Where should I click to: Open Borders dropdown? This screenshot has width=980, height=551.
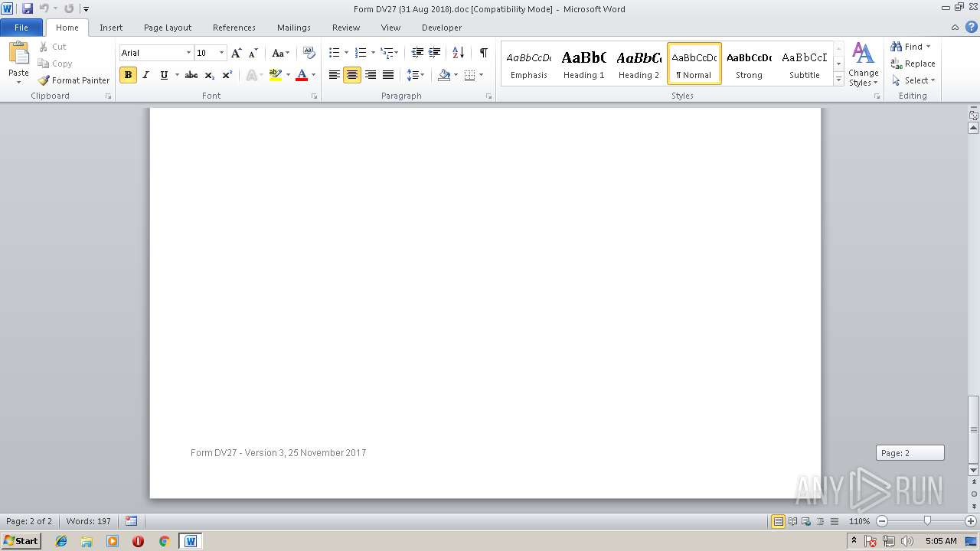pos(481,75)
